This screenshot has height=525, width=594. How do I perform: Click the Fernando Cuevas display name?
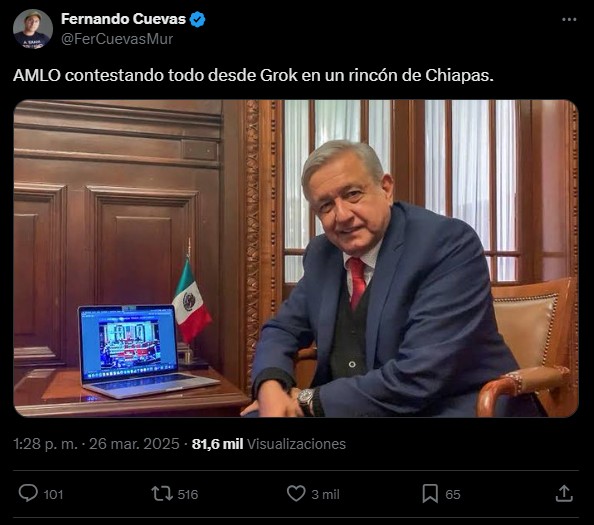[x=123, y=19]
